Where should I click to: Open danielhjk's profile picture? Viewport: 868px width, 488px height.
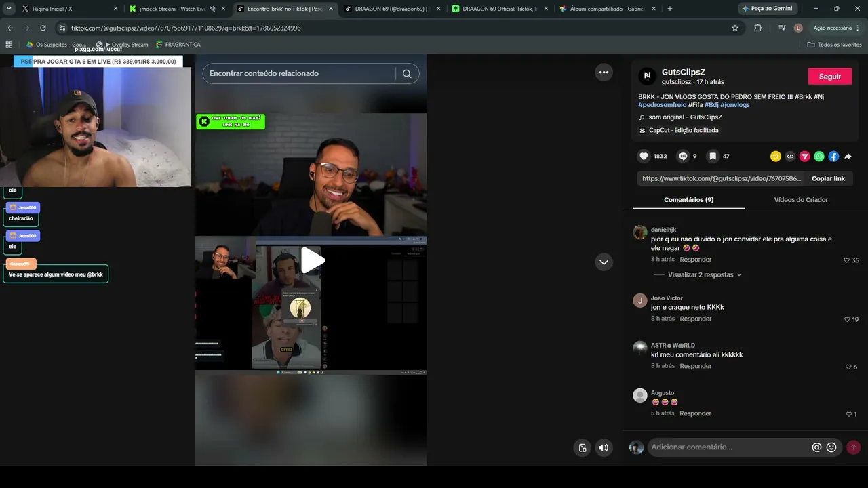[640, 232]
